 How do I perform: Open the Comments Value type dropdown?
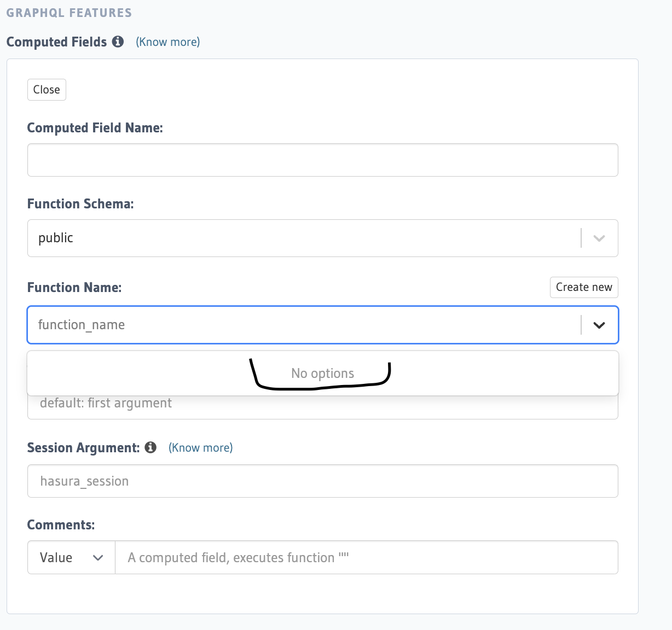pyautogui.click(x=71, y=557)
